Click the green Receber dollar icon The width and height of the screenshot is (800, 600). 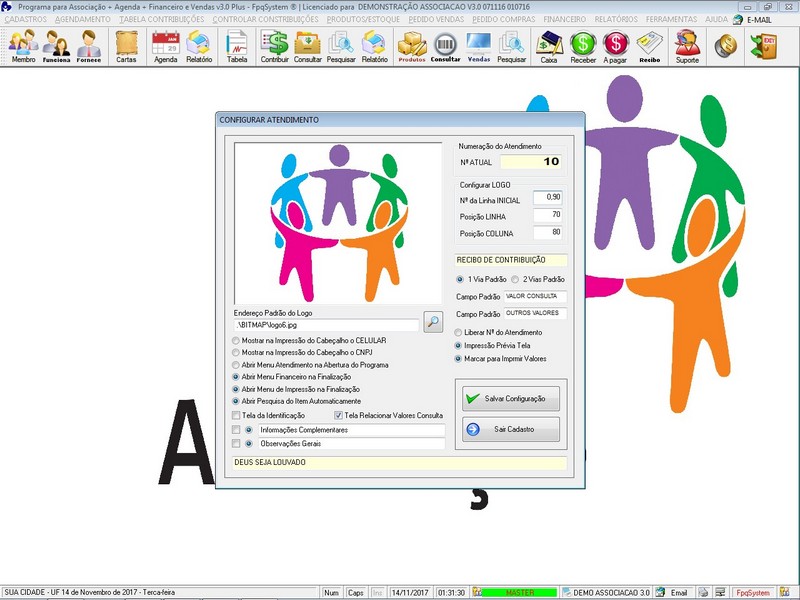[x=583, y=46]
